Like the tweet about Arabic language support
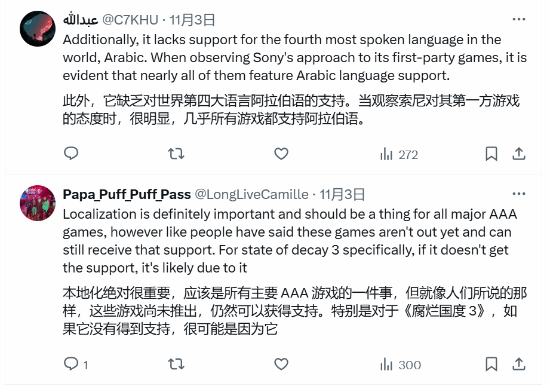The width and height of the screenshot is (550, 386). pyautogui.click(x=281, y=154)
